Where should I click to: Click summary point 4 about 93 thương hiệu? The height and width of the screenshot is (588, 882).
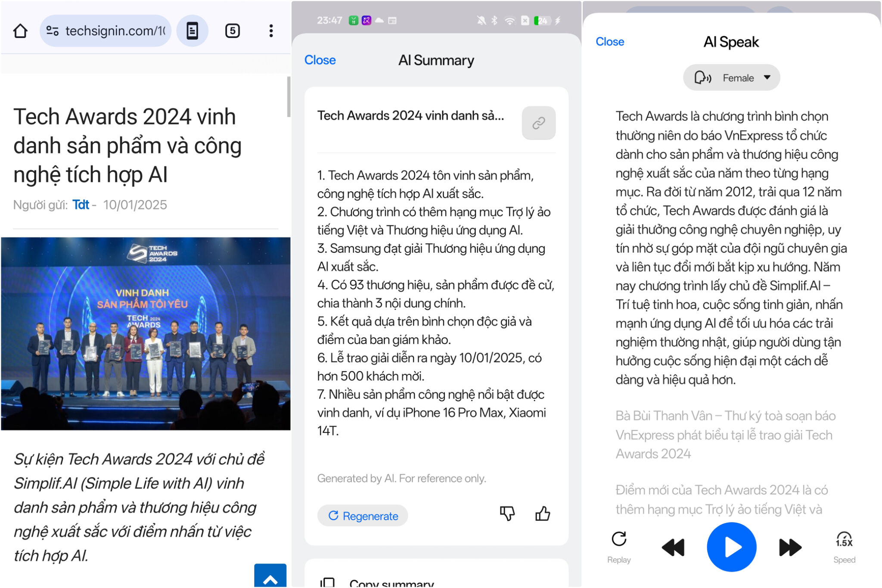coord(435,294)
